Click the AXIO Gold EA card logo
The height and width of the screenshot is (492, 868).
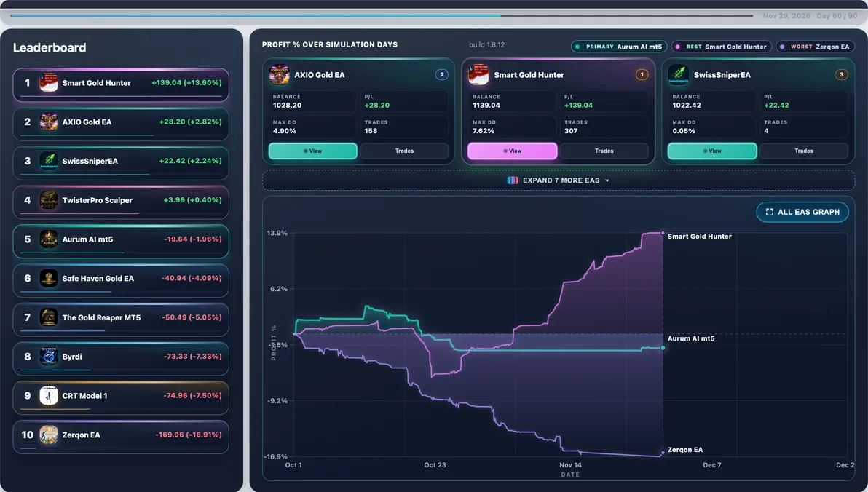pyautogui.click(x=279, y=75)
